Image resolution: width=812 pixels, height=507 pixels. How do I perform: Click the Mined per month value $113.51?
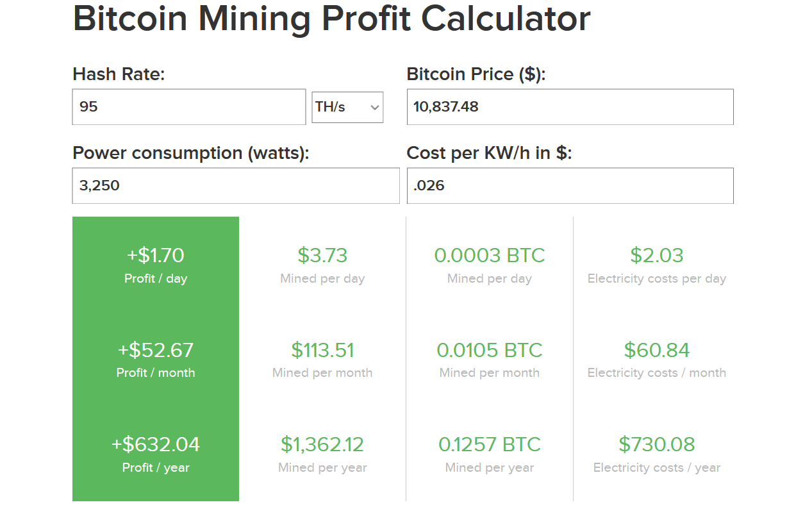pos(322,350)
